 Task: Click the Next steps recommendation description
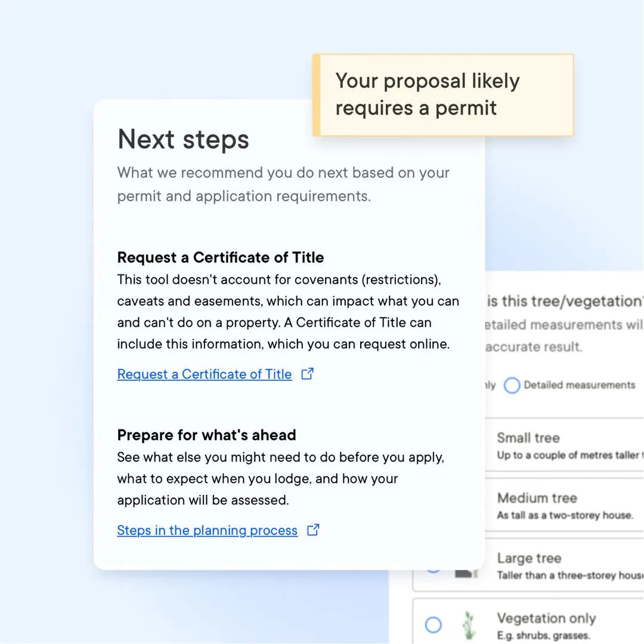[283, 184]
